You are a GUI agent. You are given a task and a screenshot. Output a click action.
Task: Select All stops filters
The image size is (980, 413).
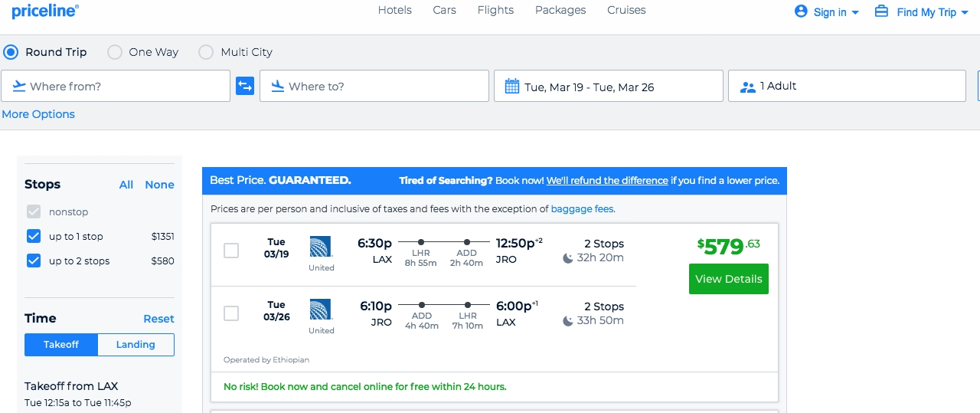[126, 185]
